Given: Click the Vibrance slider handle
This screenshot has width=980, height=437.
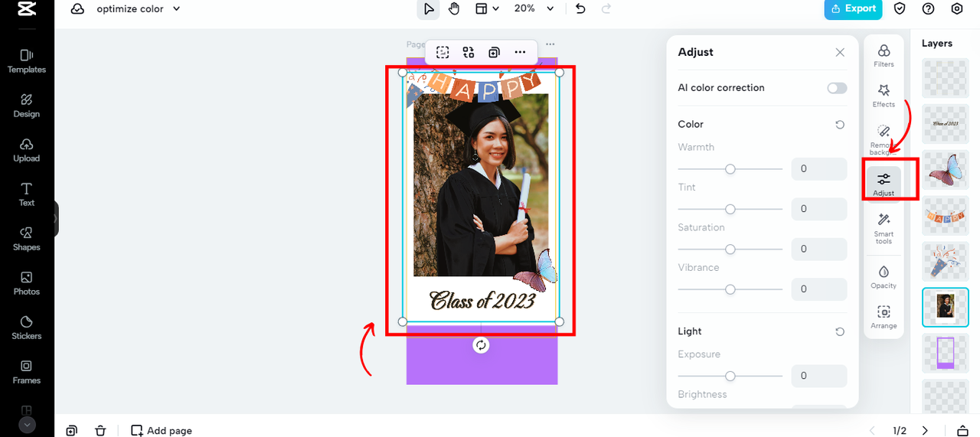Looking at the screenshot, I should click(730, 289).
